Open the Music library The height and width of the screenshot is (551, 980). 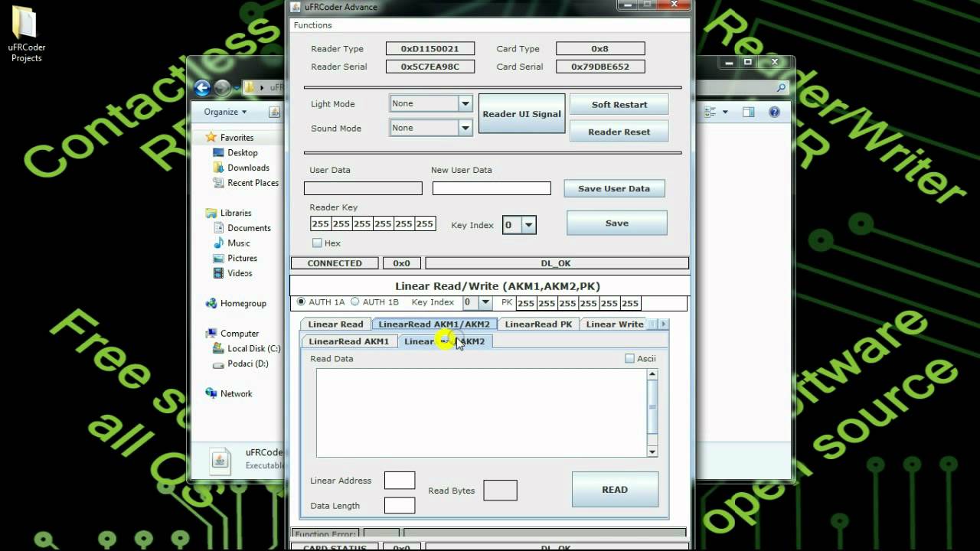click(238, 243)
